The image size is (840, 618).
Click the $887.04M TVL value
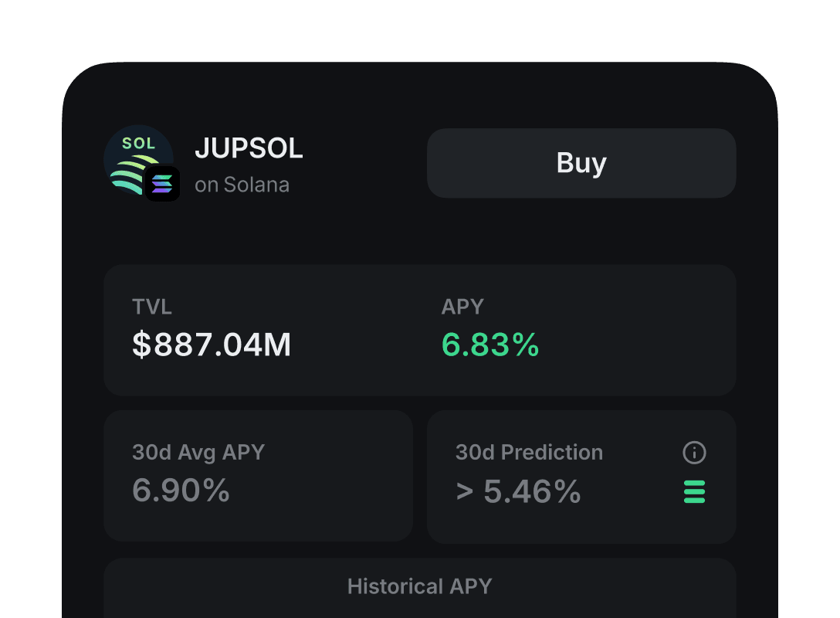tap(212, 345)
